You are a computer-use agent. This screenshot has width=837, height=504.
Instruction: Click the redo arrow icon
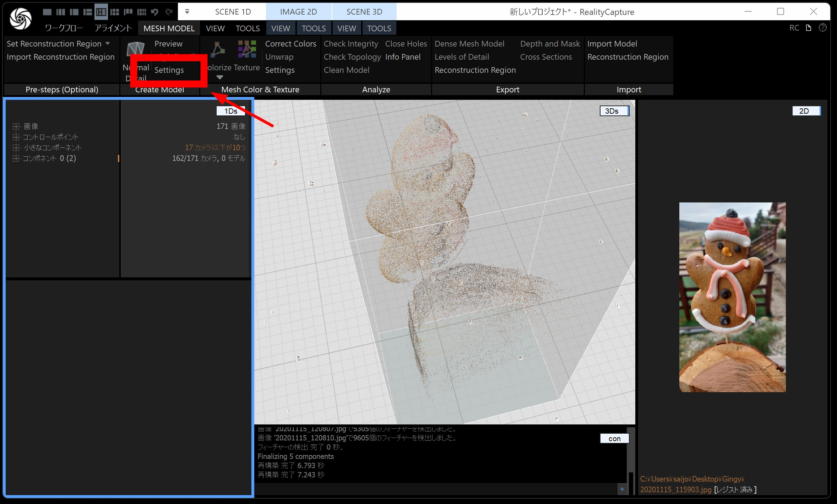click(169, 12)
